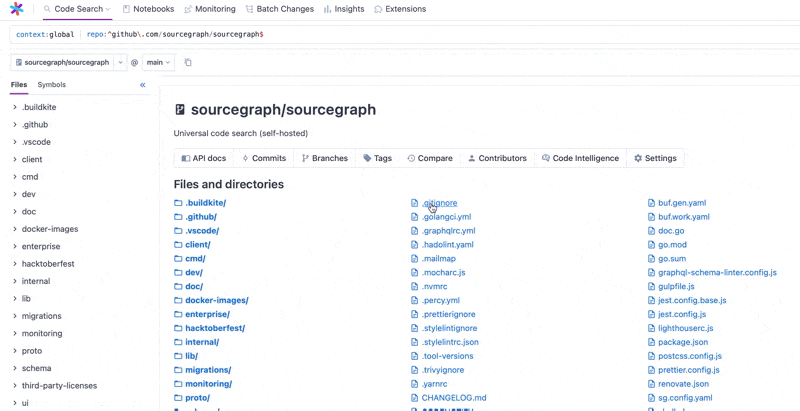This screenshot has height=411, width=800.
Task: Open the renovate.json file
Action: (x=684, y=384)
